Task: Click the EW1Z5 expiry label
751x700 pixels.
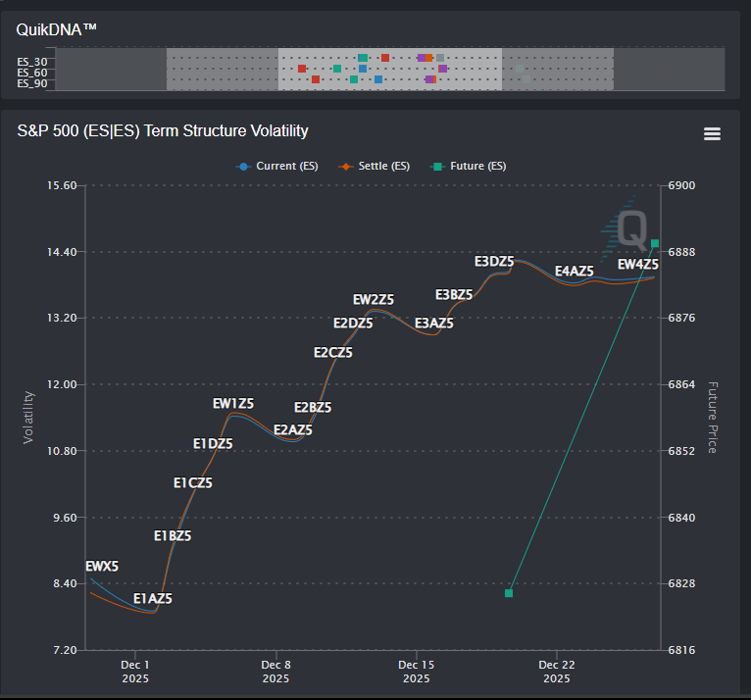Action: (233, 404)
